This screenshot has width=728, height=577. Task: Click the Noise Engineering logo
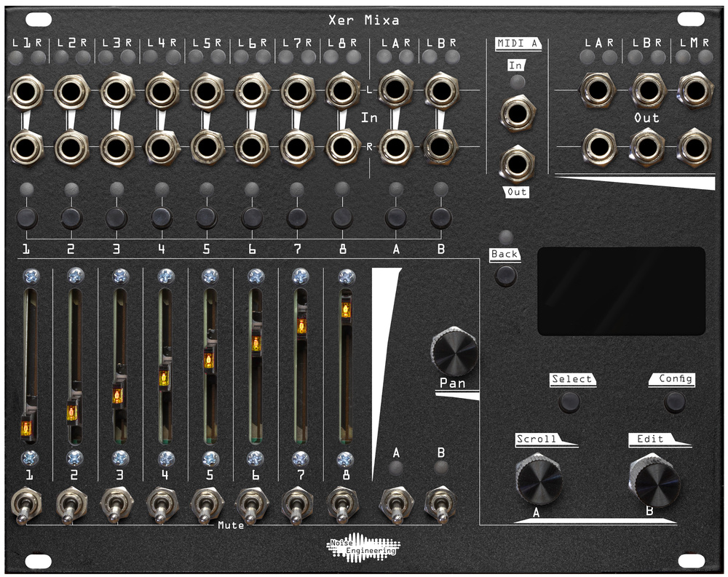click(x=363, y=546)
